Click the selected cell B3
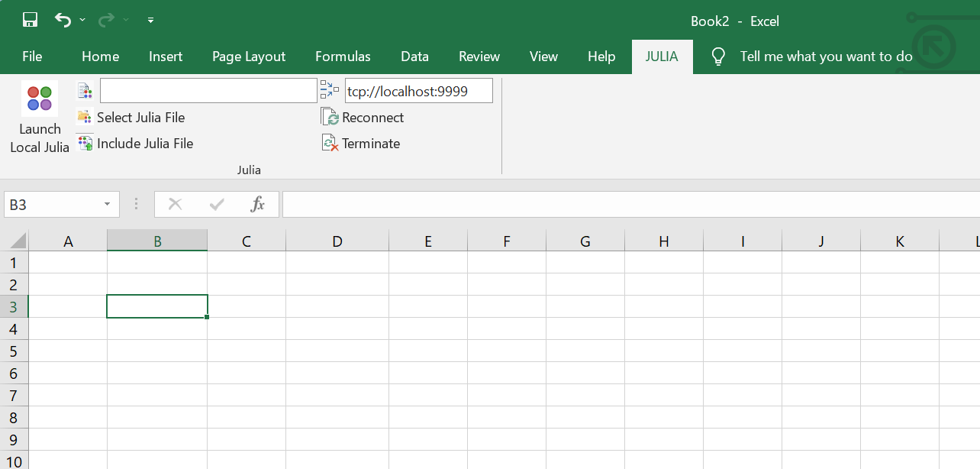980x469 pixels. [x=157, y=306]
